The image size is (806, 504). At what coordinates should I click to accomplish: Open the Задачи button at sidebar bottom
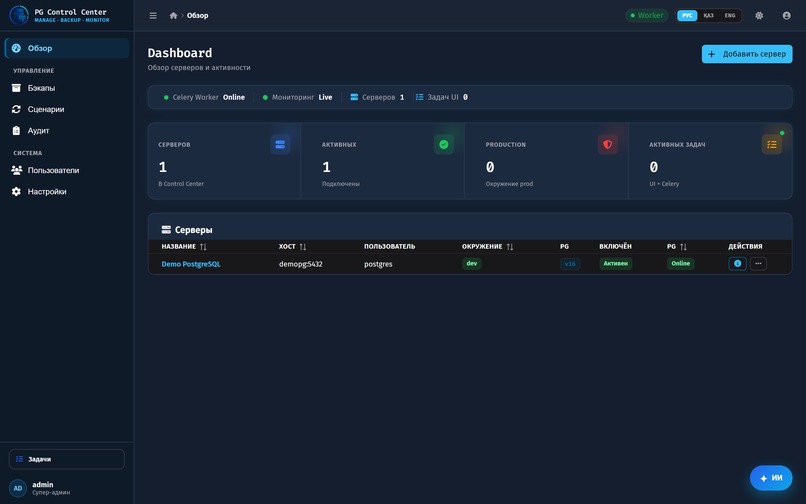click(x=67, y=459)
